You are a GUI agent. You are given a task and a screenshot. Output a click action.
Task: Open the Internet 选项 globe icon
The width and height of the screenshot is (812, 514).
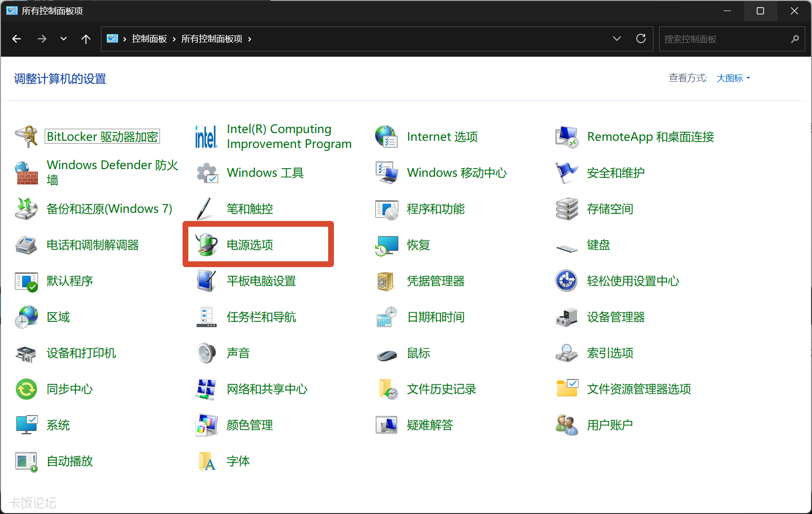387,137
